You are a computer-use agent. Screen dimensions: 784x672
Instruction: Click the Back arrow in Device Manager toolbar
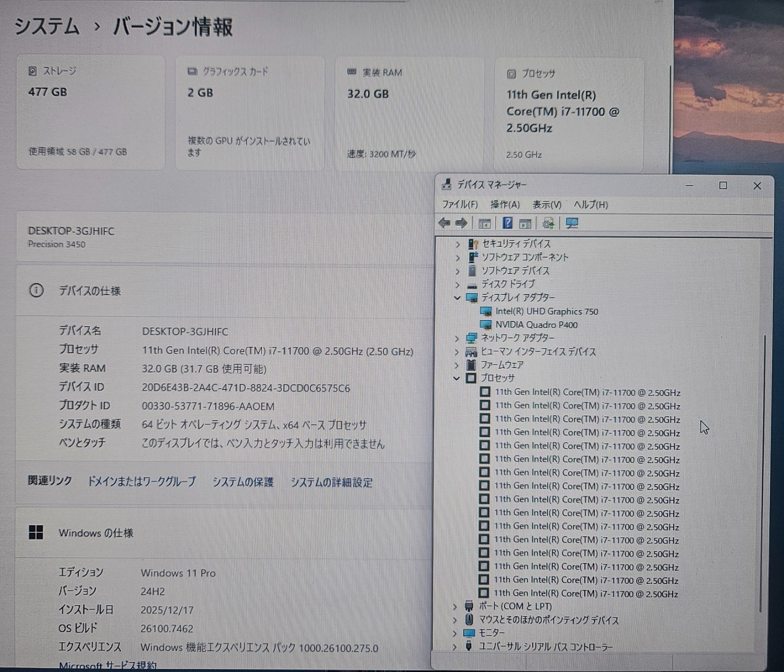point(444,223)
